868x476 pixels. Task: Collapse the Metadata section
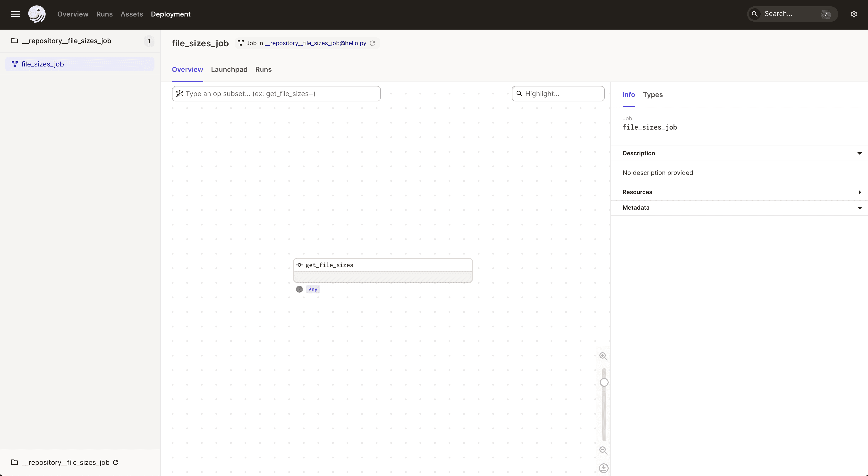click(x=859, y=208)
